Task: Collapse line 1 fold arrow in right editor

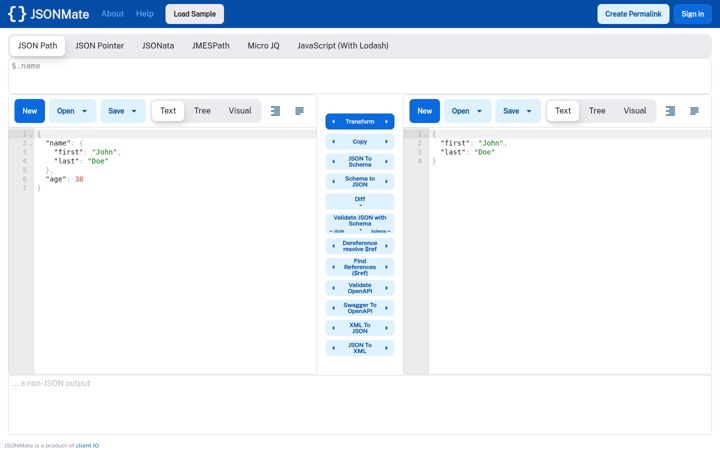Action: click(426, 135)
